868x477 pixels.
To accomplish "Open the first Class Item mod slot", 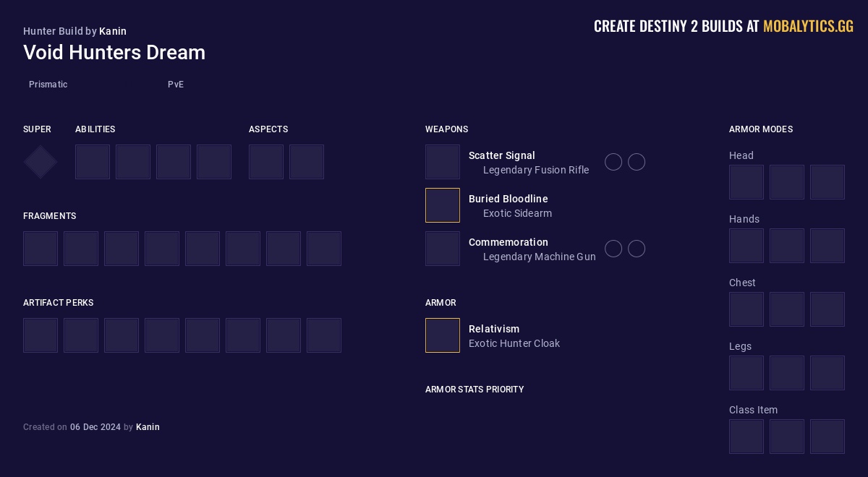I will tap(746, 437).
